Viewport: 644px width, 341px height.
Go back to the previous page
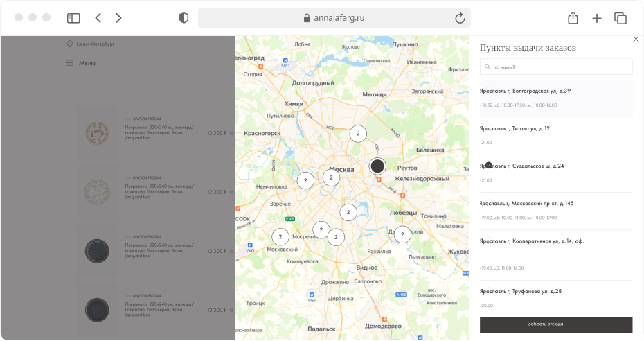coord(98,18)
